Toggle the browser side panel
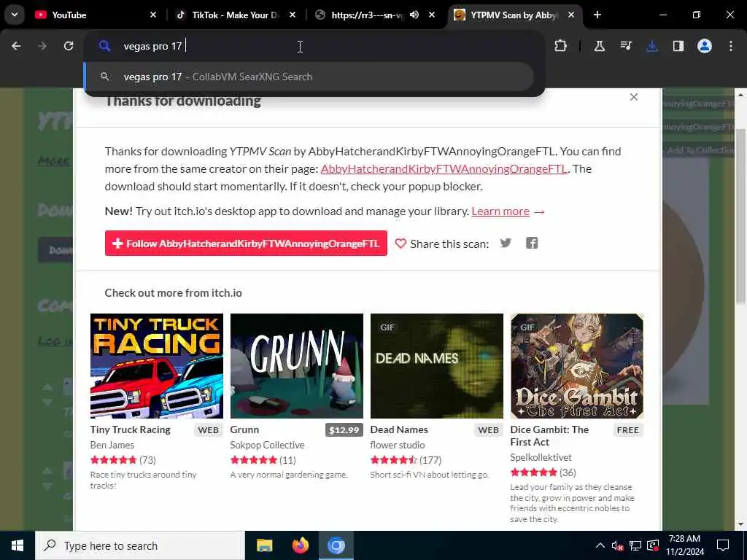Image resolution: width=747 pixels, height=560 pixels. pyautogui.click(x=678, y=46)
